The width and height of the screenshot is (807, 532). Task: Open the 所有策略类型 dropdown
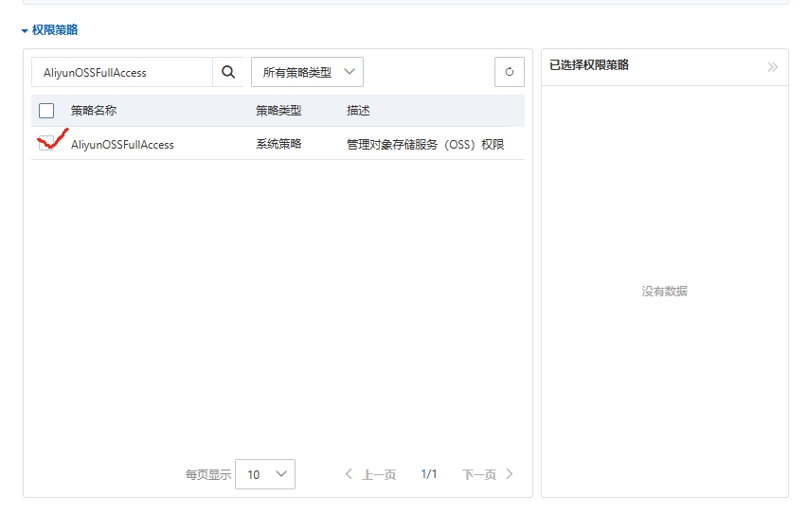pyautogui.click(x=307, y=72)
